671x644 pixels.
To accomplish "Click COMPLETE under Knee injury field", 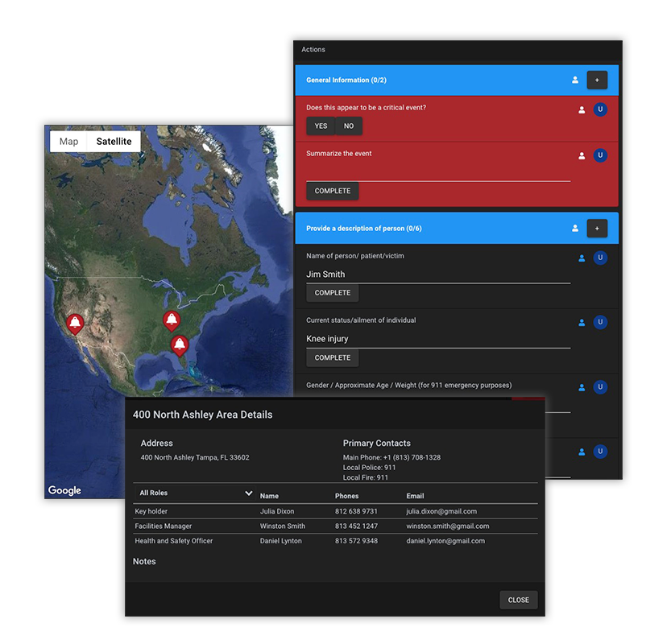I will 333,358.
